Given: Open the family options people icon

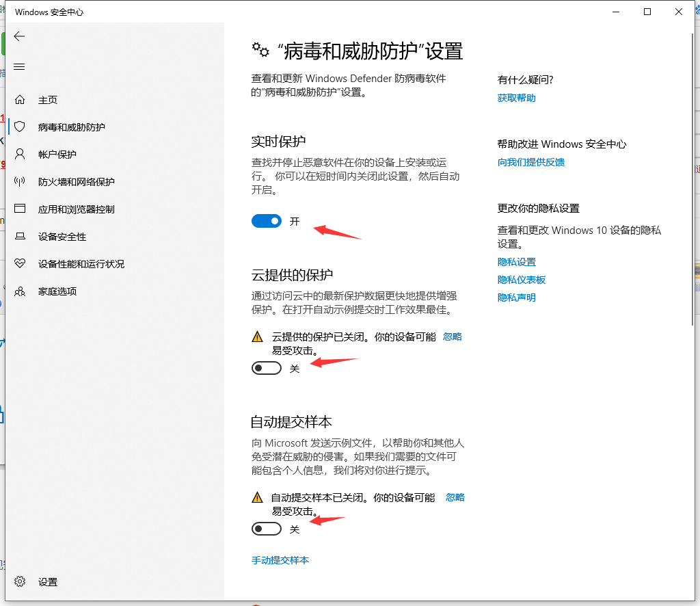Looking at the screenshot, I should (x=20, y=291).
